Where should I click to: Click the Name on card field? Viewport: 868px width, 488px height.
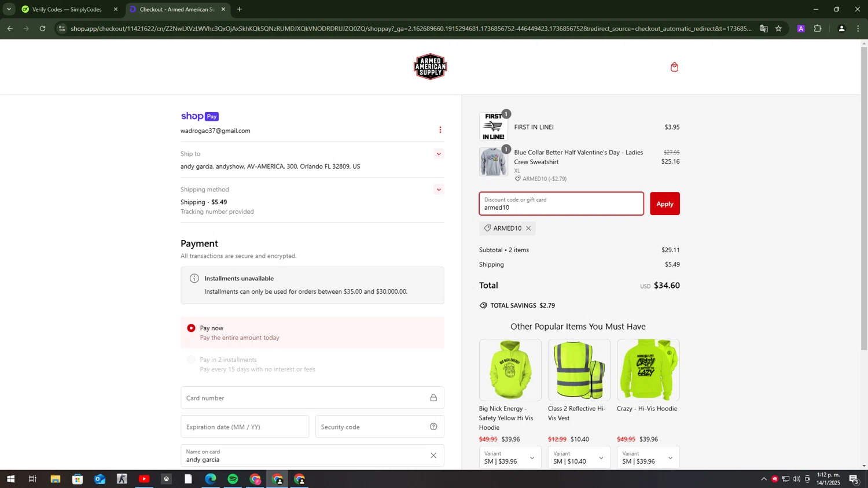pyautogui.click(x=312, y=456)
